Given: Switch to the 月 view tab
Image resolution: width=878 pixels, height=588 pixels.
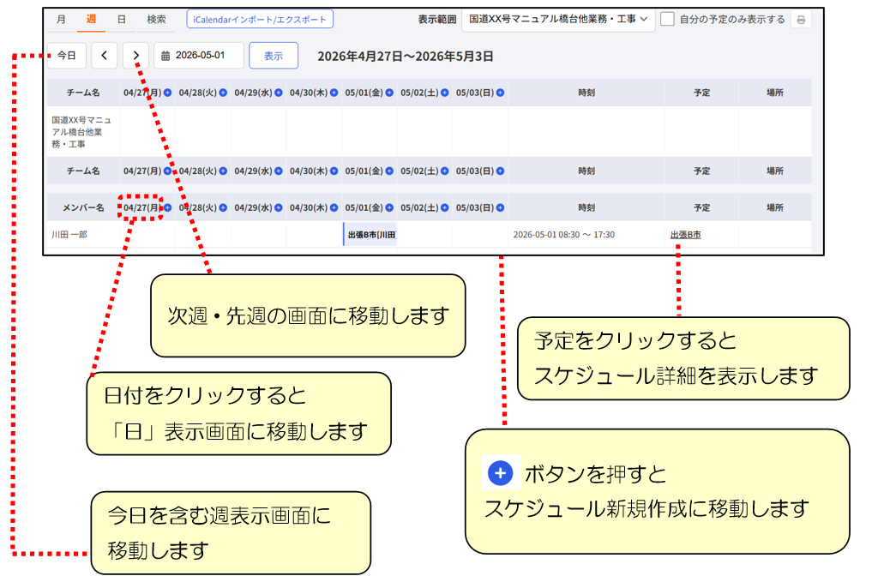Looking at the screenshot, I should [x=61, y=20].
